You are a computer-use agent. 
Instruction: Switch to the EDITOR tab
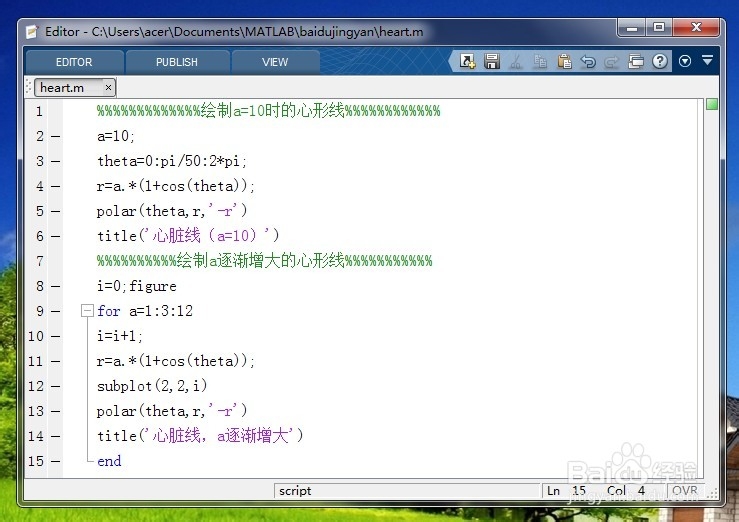[x=74, y=62]
